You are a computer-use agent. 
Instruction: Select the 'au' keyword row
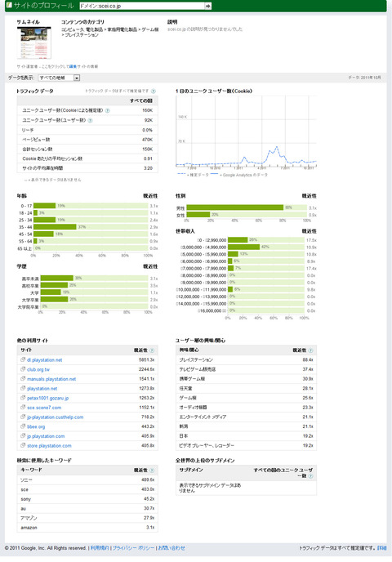click(x=87, y=509)
